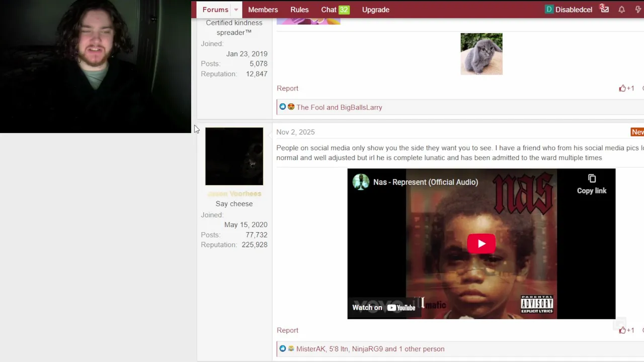644x362 pixels.
Task: Open the Forums tab
Action: click(215, 10)
